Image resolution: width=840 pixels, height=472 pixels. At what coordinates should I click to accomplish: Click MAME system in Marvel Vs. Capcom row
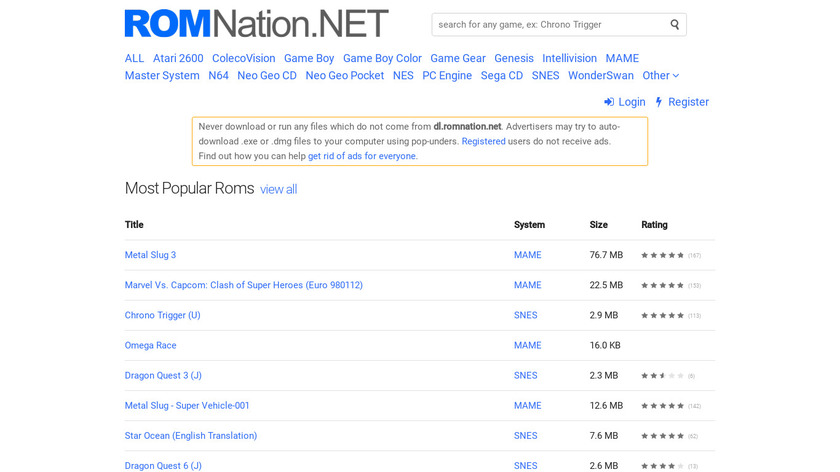(528, 285)
